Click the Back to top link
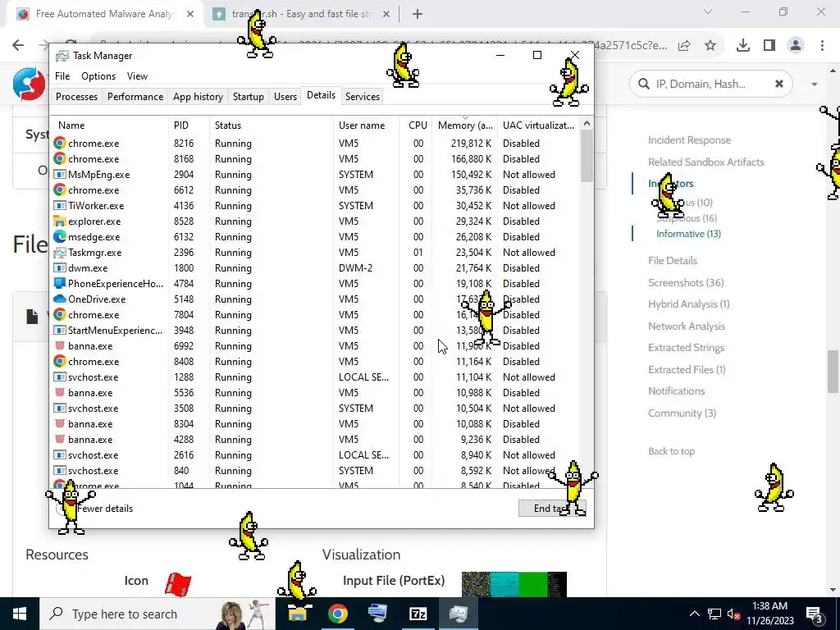 671,451
